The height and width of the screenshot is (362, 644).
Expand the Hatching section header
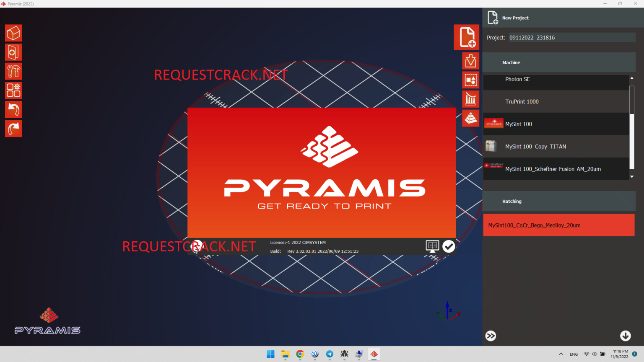(x=559, y=201)
